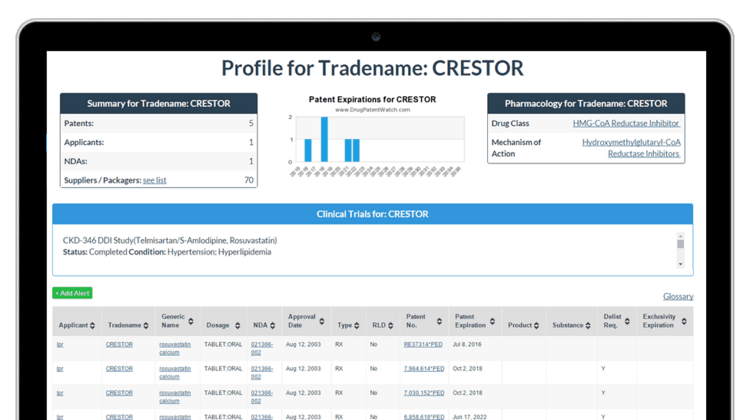Open patent 6,858,618*PED link
Viewport: 750px width, 420px height.
pyautogui.click(x=424, y=417)
